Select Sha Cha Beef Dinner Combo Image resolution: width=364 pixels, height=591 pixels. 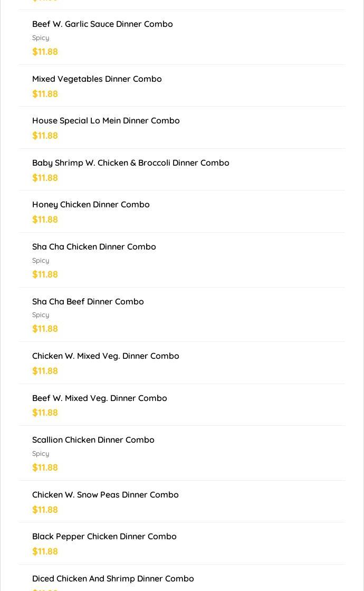click(182, 314)
